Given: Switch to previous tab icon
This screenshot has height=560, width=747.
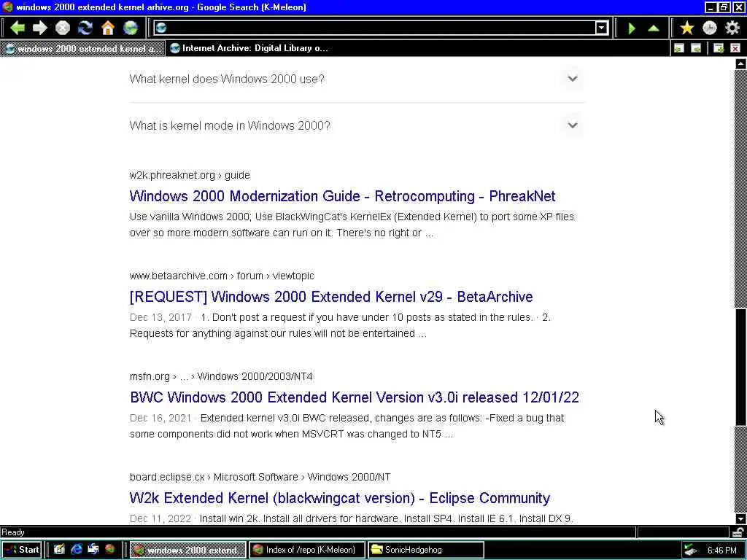Looking at the screenshot, I should coord(679,48).
